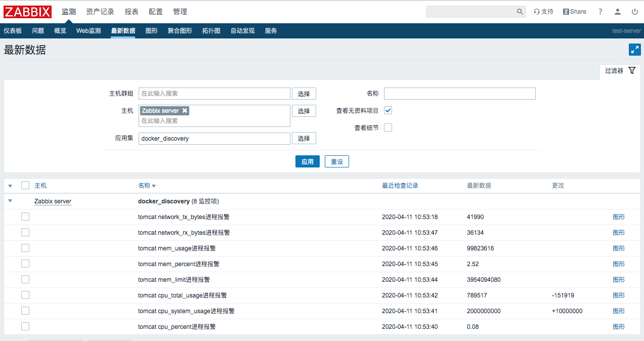Viewport: 644px width, 341px height.
Task: Go to the 问题 submenu tab
Action: [38, 31]
